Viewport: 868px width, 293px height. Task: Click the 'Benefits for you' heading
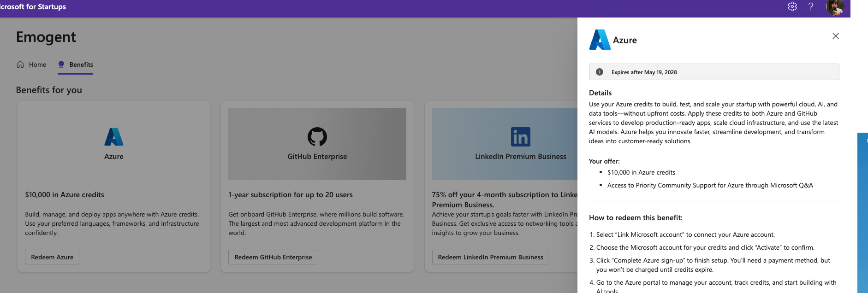coord(49,90)
